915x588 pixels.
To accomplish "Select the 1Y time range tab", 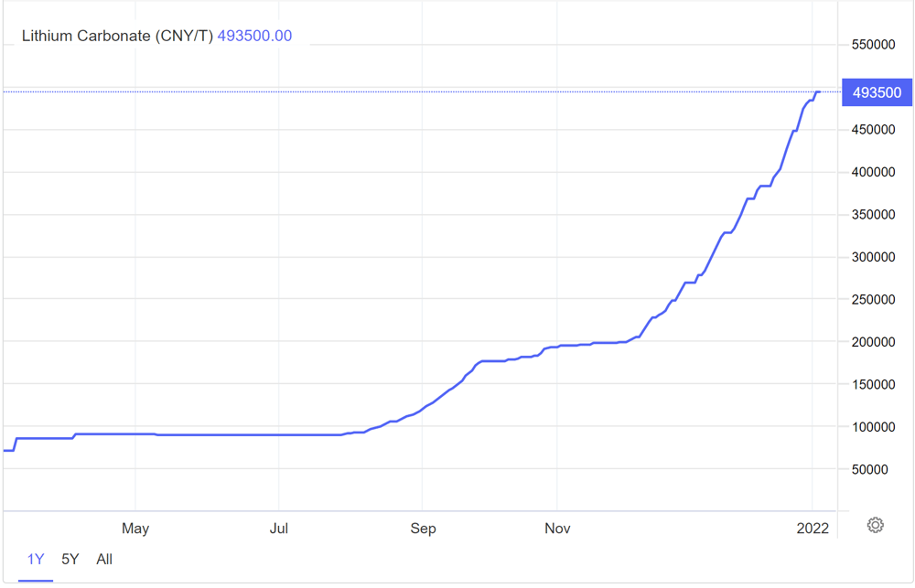I will 36,559.
